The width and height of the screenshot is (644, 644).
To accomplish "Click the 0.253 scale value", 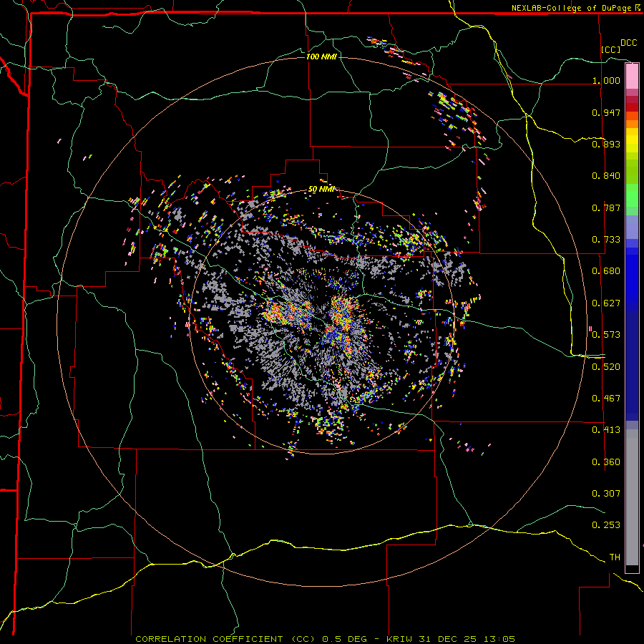I will (x=606, y=525).
